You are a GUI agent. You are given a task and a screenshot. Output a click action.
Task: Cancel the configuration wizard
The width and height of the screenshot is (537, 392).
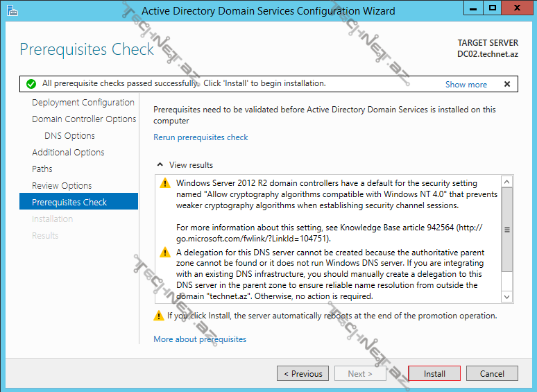(x=492, y=374)
